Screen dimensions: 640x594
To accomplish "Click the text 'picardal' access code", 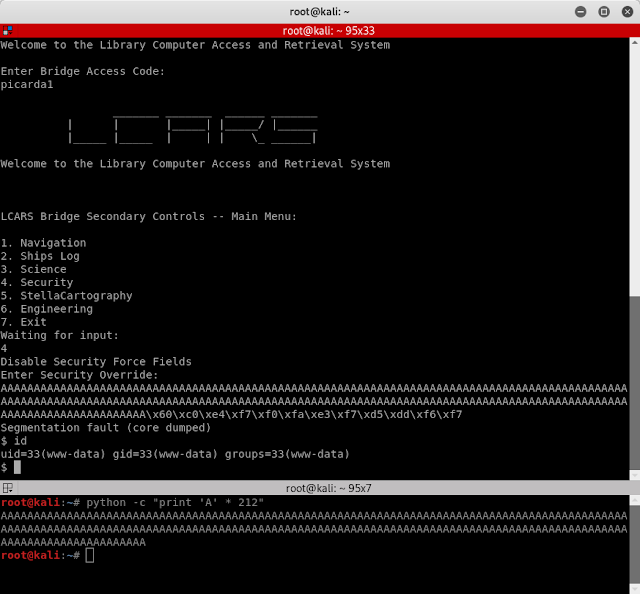I will pos(27,85).
